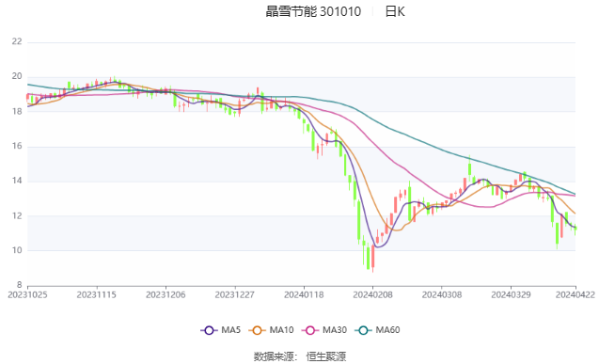The image size is (599, 364).
Task: Click the MA60 legend circle icon
Action: click(363, 330)
